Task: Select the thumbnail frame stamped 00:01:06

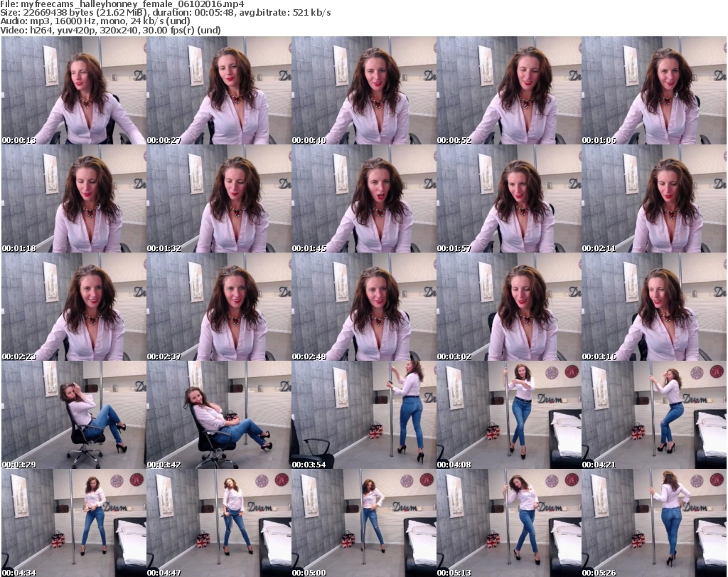Action: click(x=654, y=90)
